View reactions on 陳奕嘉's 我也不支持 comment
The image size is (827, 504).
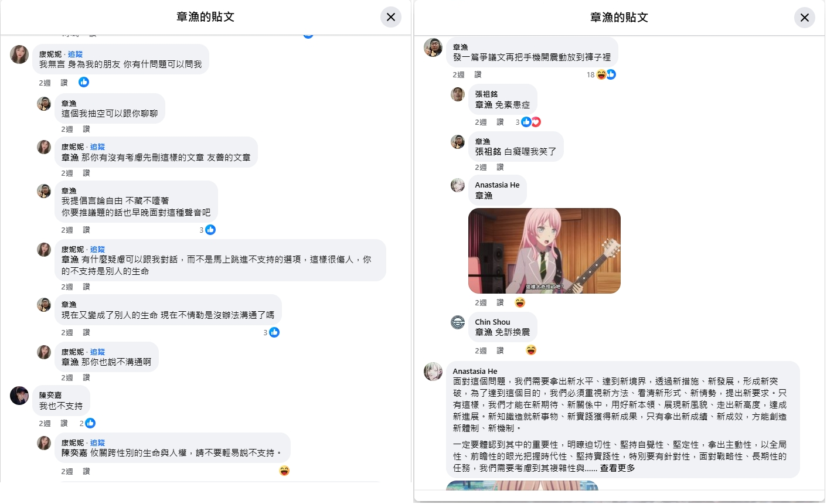[87, 423]
